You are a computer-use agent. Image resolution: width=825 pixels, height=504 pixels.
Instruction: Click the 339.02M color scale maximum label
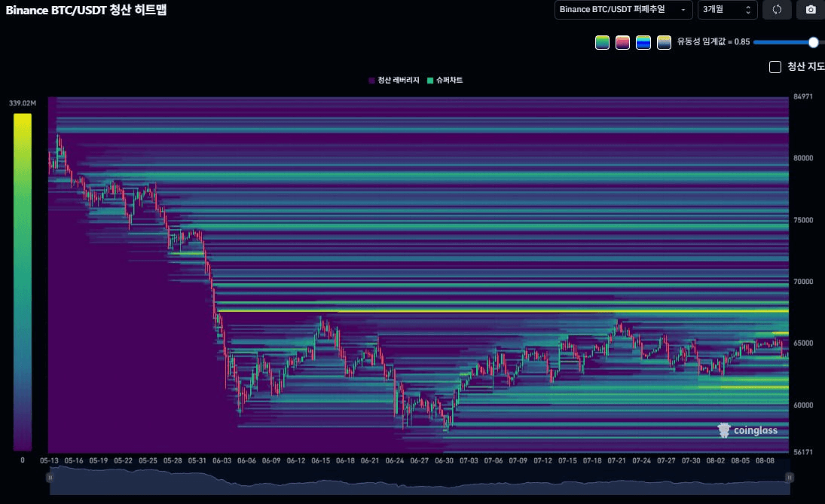pyautogui.click(x=23, y=103)
